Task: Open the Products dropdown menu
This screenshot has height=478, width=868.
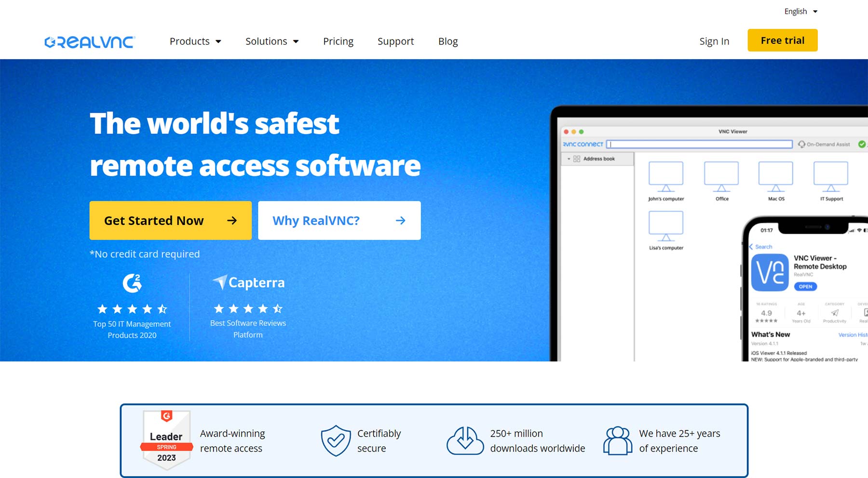Action: 195,41
